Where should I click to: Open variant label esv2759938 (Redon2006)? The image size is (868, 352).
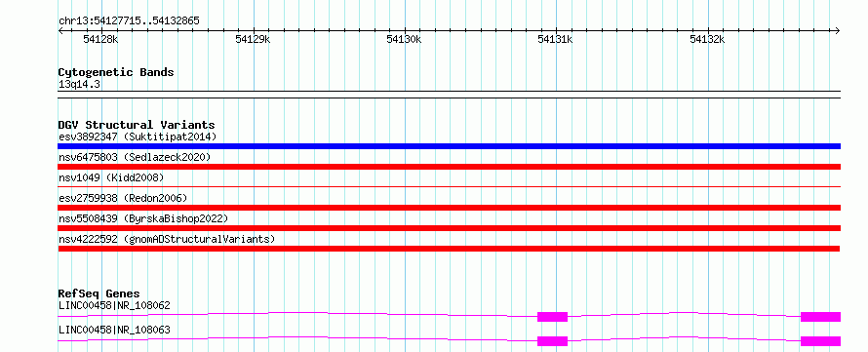(123, 198)
